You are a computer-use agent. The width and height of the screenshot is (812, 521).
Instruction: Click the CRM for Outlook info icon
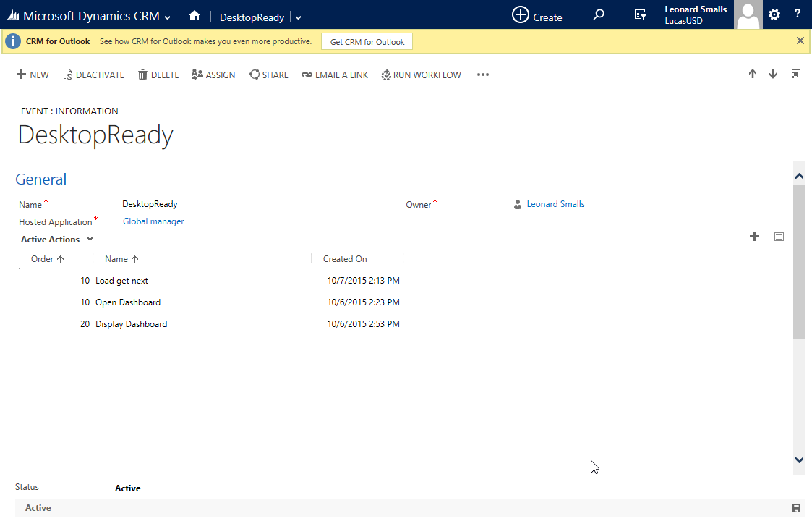(x=13, y=41)
